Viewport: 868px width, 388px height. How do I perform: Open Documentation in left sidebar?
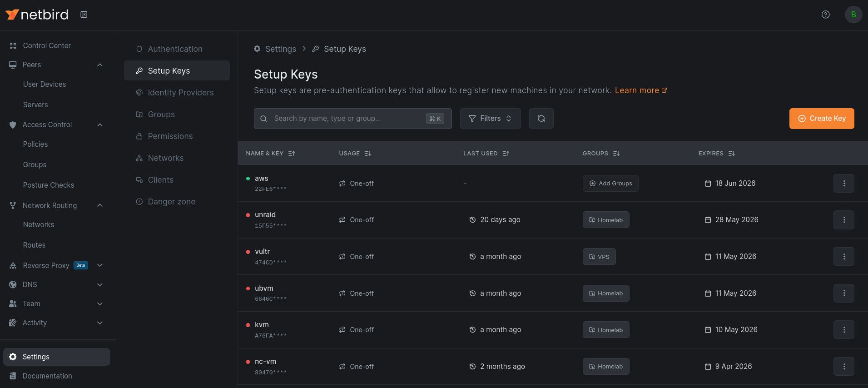(x=57, y=376)
